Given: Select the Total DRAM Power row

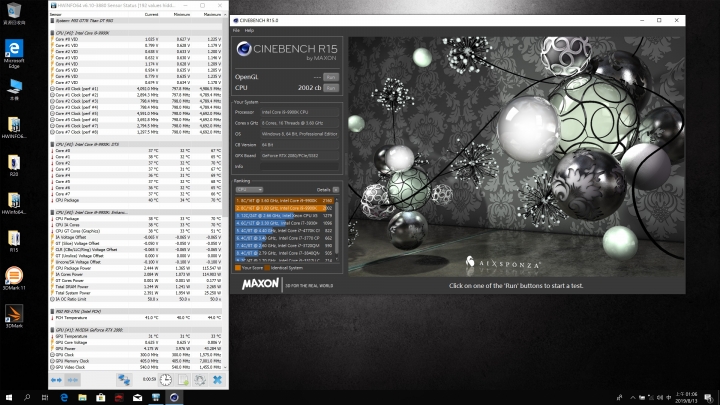Looking at the screenshot, I should pyautogui.click(x=136, y=287).
